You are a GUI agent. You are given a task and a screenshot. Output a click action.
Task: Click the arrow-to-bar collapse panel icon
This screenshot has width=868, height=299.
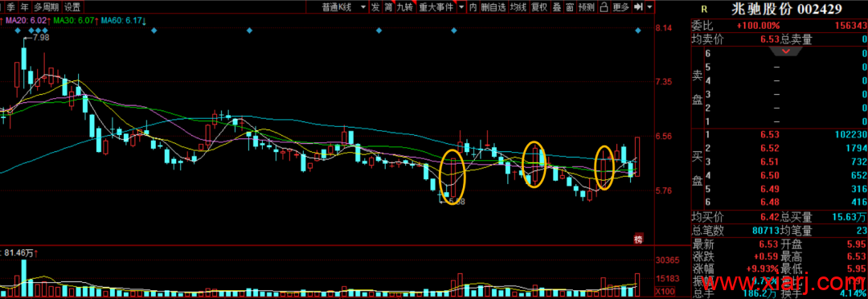tap(637, 7)
